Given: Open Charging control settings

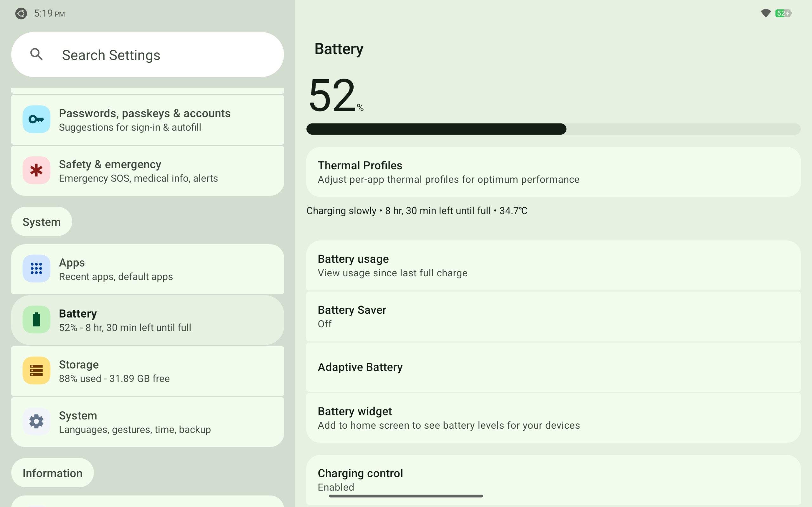Looking at the screenshot, I should [553, 479].
